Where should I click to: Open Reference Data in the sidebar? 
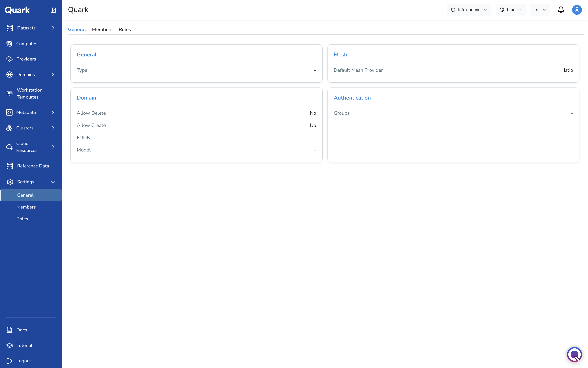pos(33,166)
